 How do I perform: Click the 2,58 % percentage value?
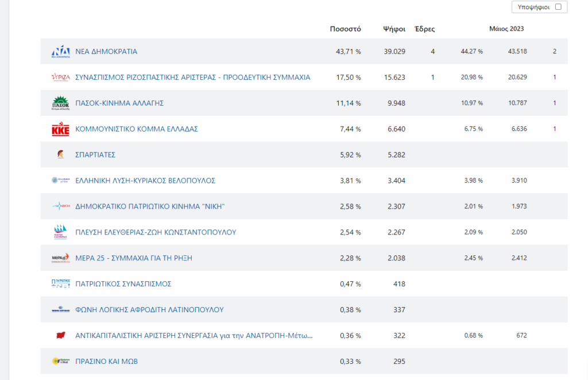350,206
